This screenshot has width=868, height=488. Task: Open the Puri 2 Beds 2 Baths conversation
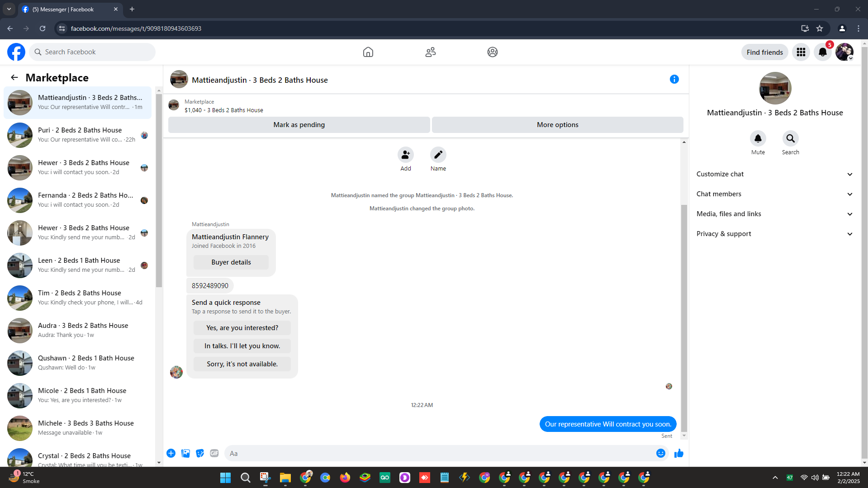click(x=78, y=135)
